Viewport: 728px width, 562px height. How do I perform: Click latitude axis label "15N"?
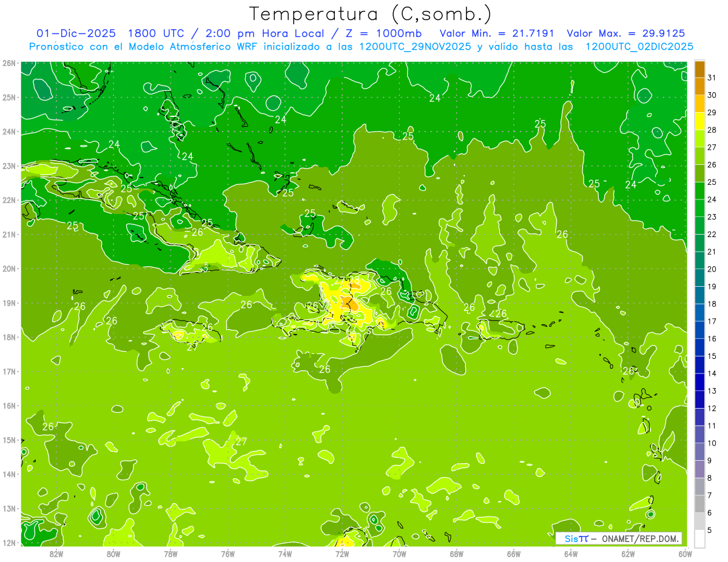pos(9,440)
